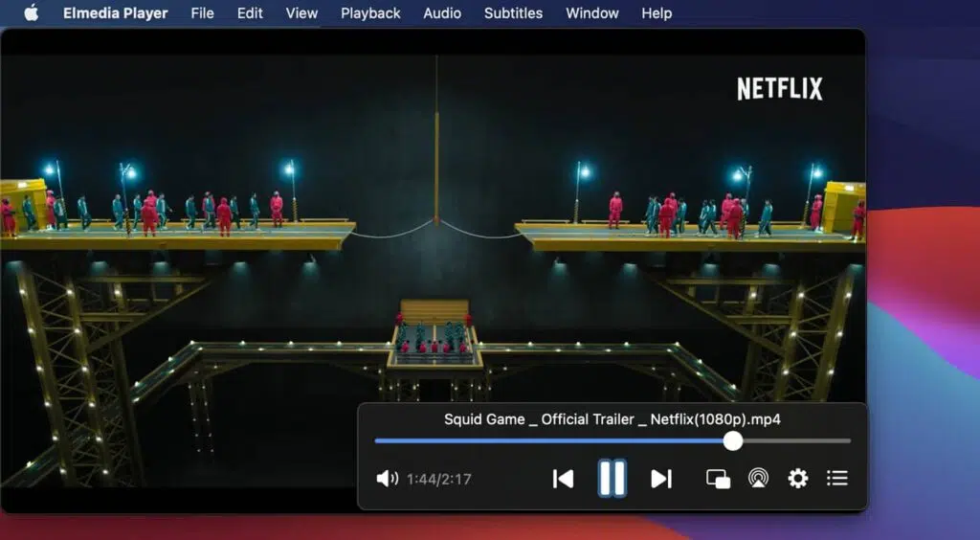Enable picture-in-picture mode
980x540 pixels.
(718, 479)
